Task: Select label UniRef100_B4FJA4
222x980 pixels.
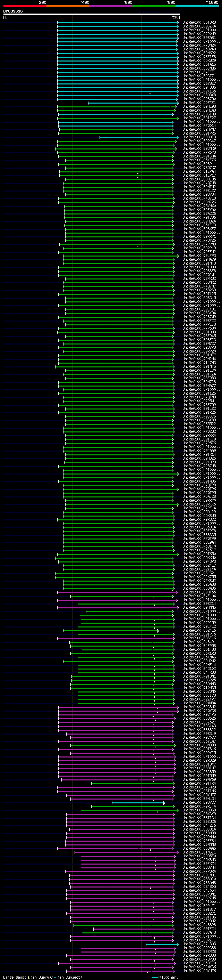Action: tap(199, 596)
